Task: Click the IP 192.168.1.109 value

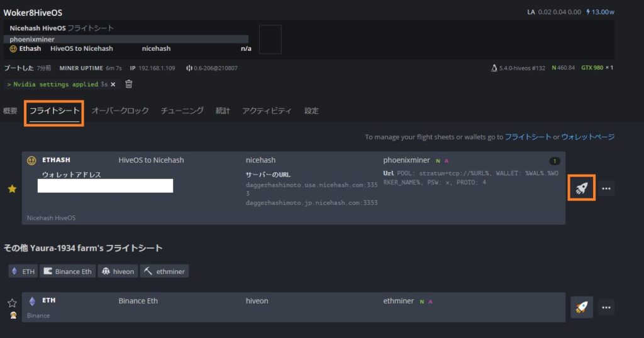Action: point(157,68)
